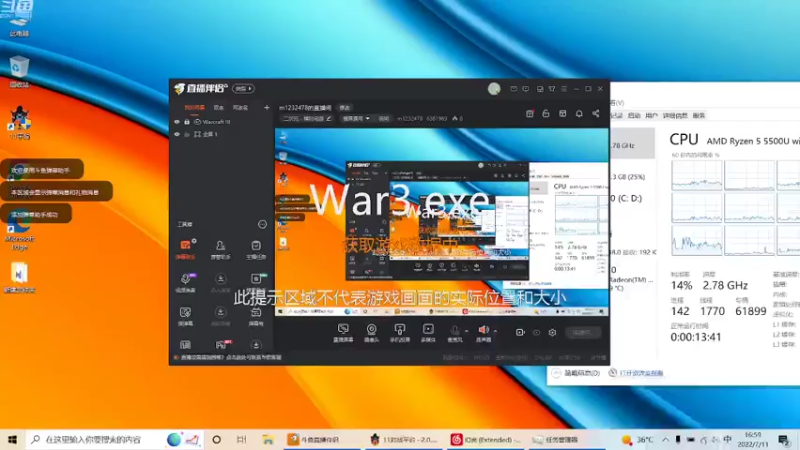Image resolution: width=800 pixels, height=450 pixels.
Task: Click the button right of quality dropdown
Action: [x=383, y=118]
